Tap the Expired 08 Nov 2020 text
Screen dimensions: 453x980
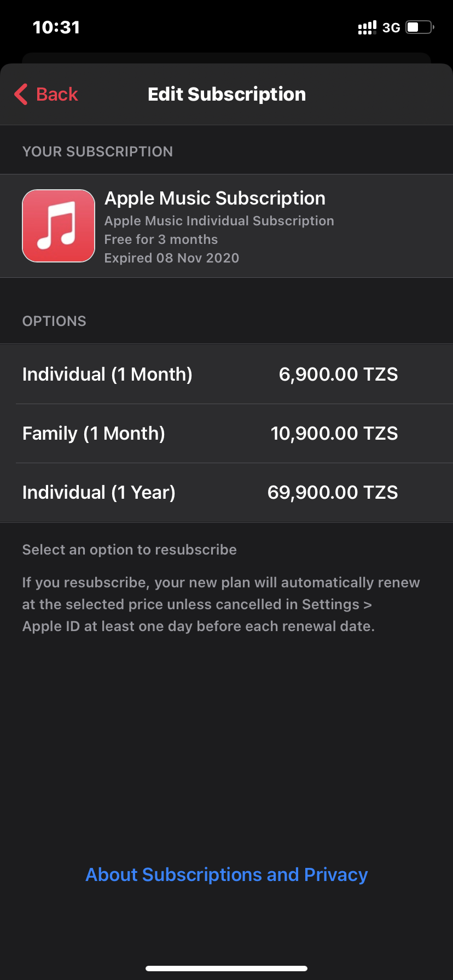click(x=172, y=258)
